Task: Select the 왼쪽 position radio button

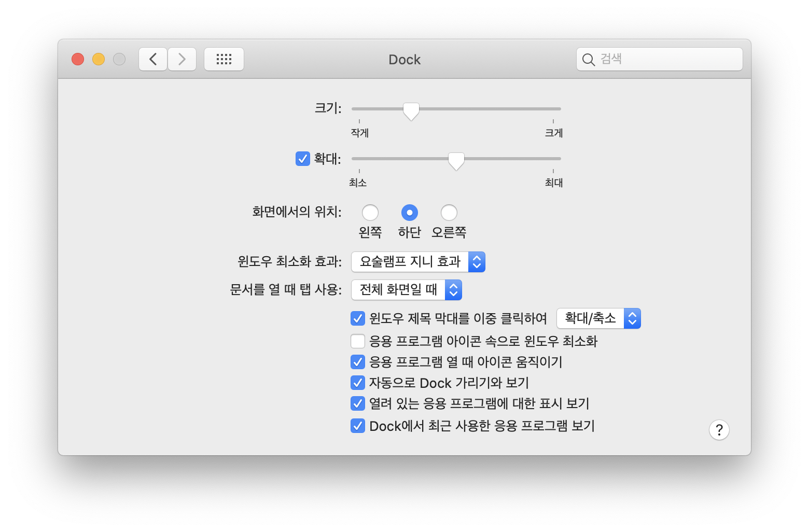Action: (370, 213)
